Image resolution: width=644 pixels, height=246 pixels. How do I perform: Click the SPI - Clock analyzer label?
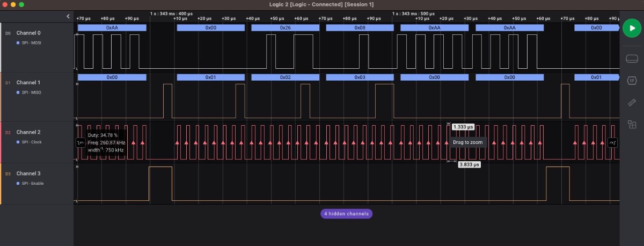coord(32,142)
